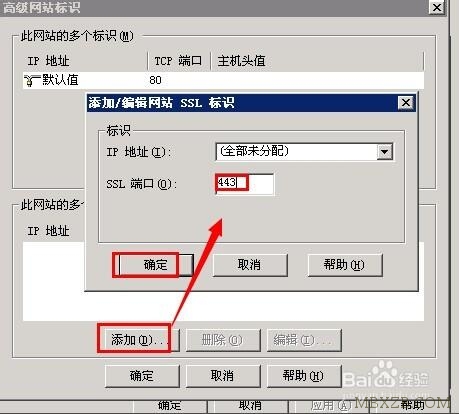Select the 默认值 row with port 80
Image resolution: width=459 pixels, height=414 pixels.
(x=223, y=80)
